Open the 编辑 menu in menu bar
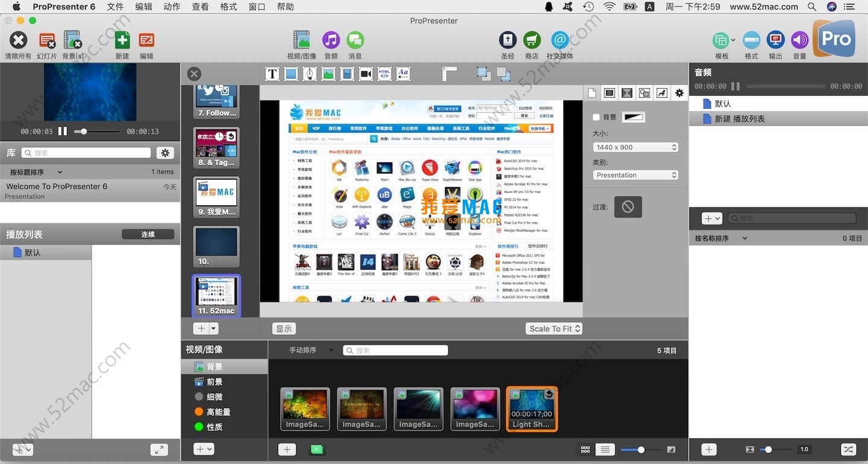Viewport: 868px width, 464px height. pos(144,7)
